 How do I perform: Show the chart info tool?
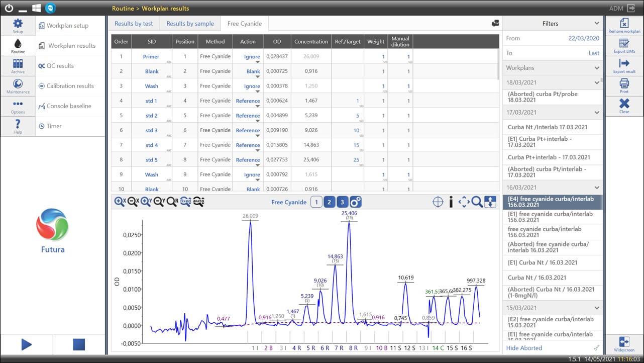tap(451, 202)
